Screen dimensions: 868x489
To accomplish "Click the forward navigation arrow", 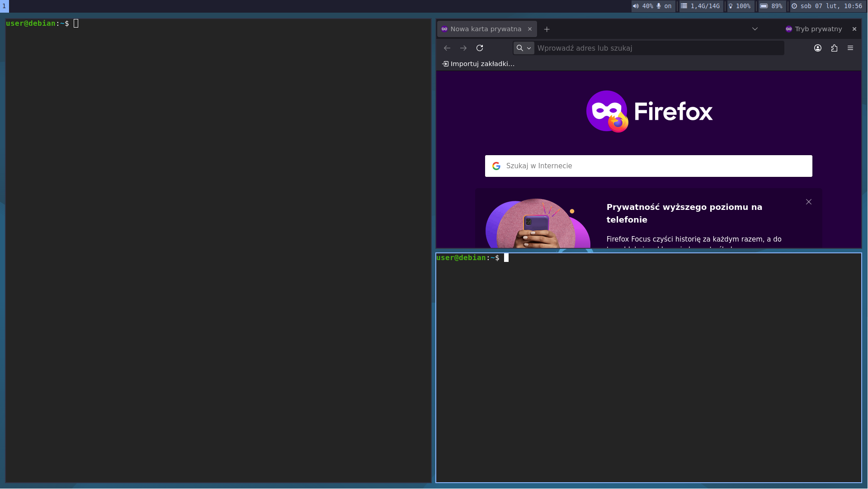I will [x=463, y=48].
